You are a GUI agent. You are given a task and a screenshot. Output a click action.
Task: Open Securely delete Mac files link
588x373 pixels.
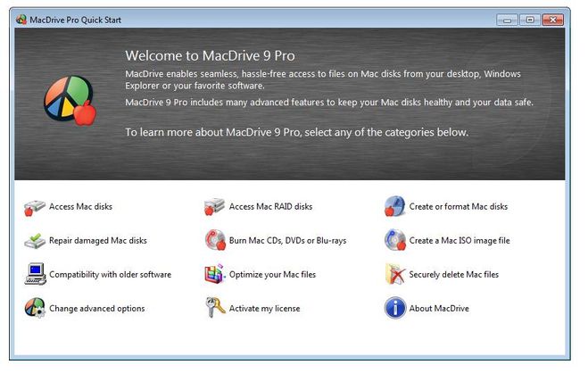(454, 275)
